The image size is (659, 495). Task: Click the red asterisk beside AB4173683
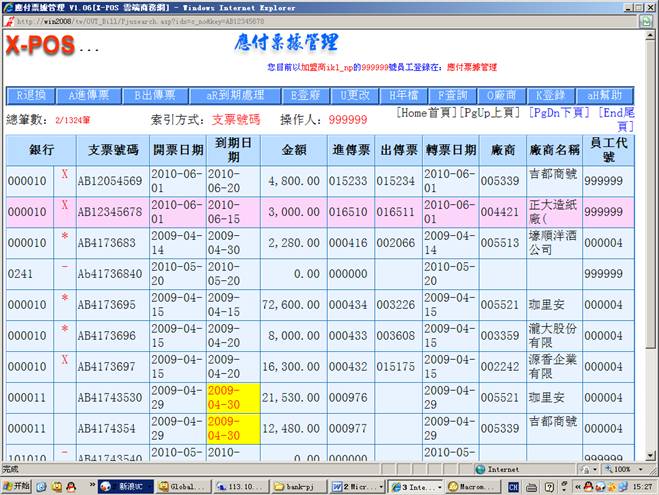[x=65, y=237]
